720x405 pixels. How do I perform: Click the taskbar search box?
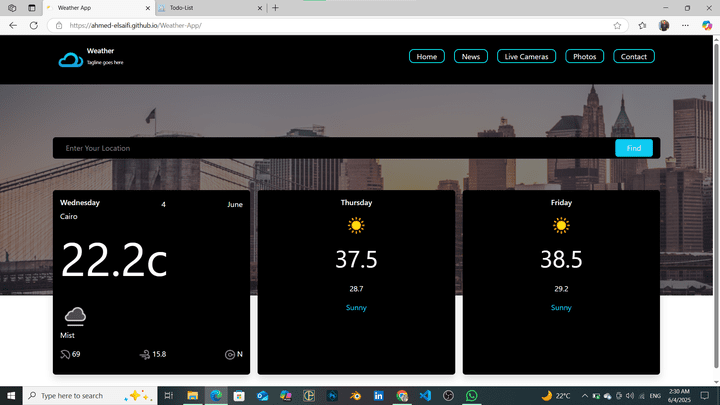click(x=90, y=395)
